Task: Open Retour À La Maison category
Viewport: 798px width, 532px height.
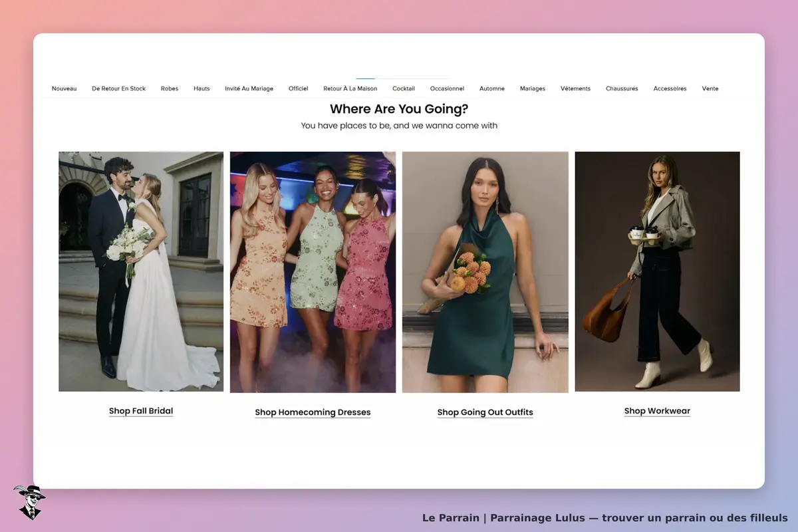Action: [x=350, y=88]
